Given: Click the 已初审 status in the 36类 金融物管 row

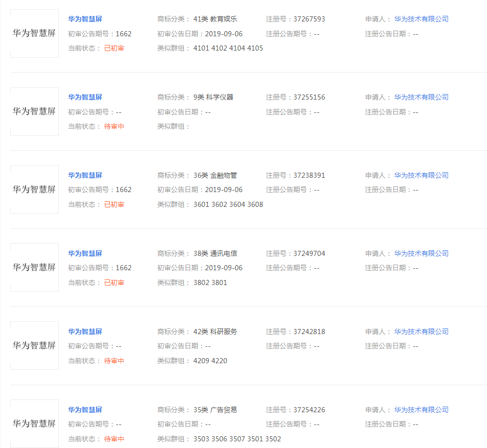Looking at the screenshot, I should [114, 204].
